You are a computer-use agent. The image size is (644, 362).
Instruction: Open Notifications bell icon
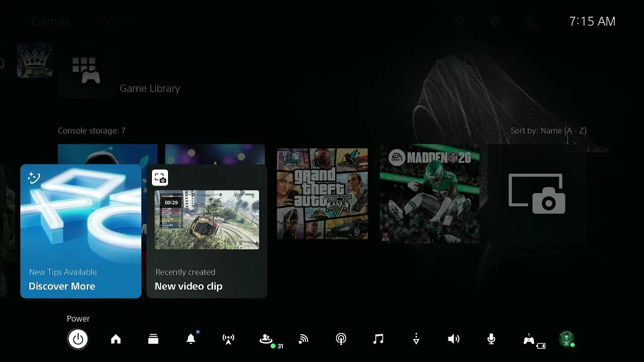pos(191,339)
